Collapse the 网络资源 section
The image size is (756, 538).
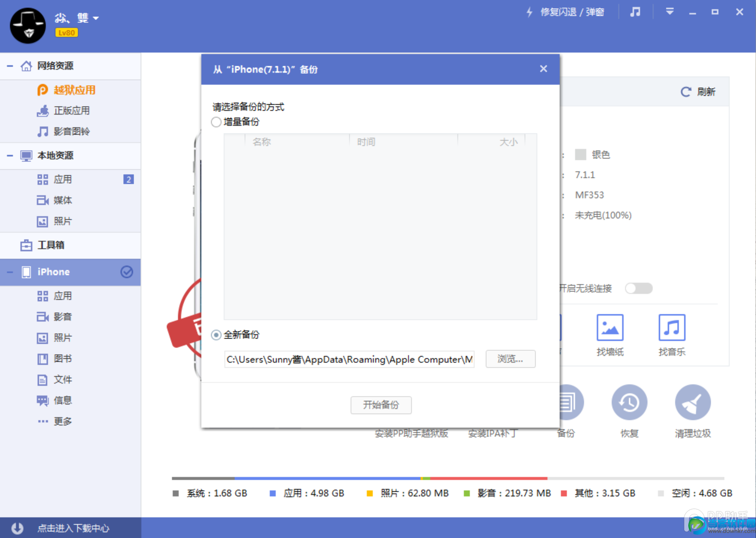tap(9, 66)
